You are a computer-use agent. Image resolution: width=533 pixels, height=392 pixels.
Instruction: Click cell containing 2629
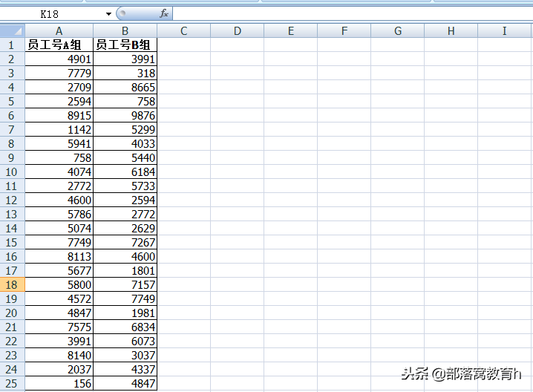click(125, 228)
